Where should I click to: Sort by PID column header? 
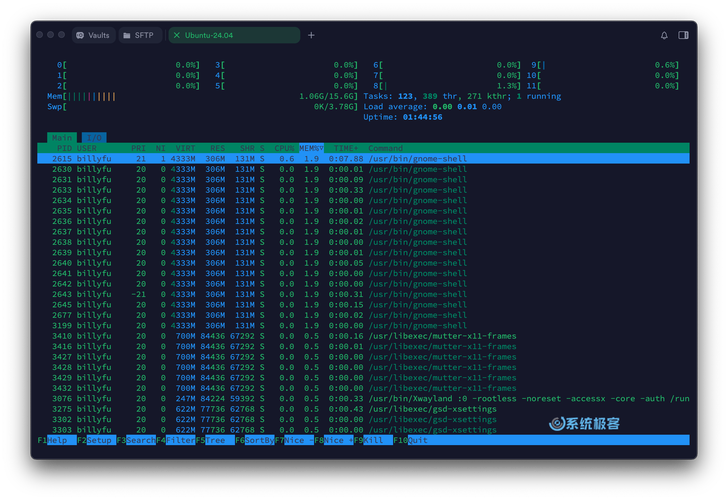tap(64, 148)
